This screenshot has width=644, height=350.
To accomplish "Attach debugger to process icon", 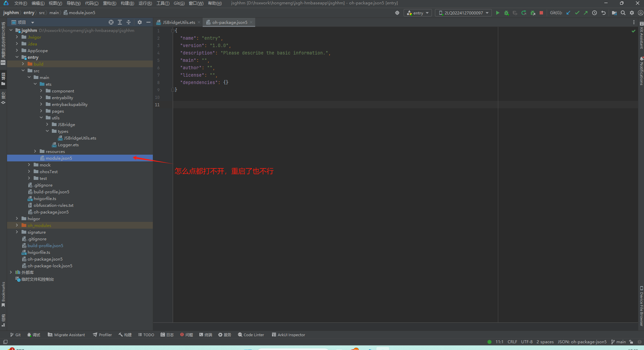I will [533, 13].
